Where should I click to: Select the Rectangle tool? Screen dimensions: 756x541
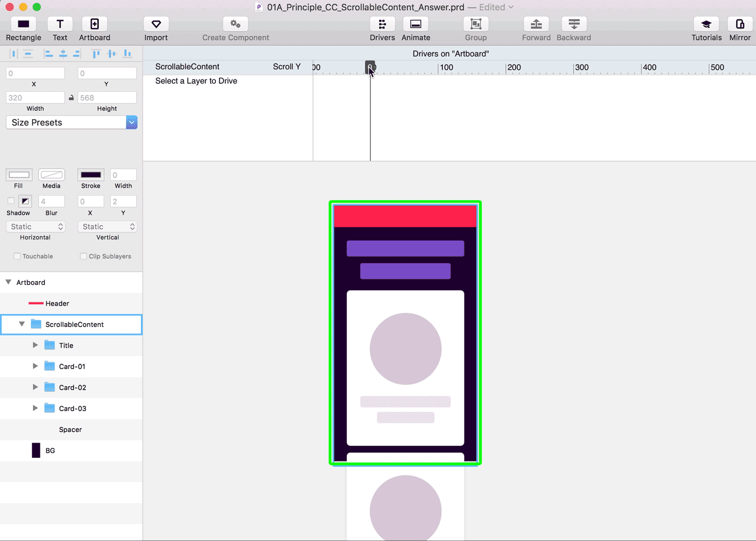[x=23, y=24]
